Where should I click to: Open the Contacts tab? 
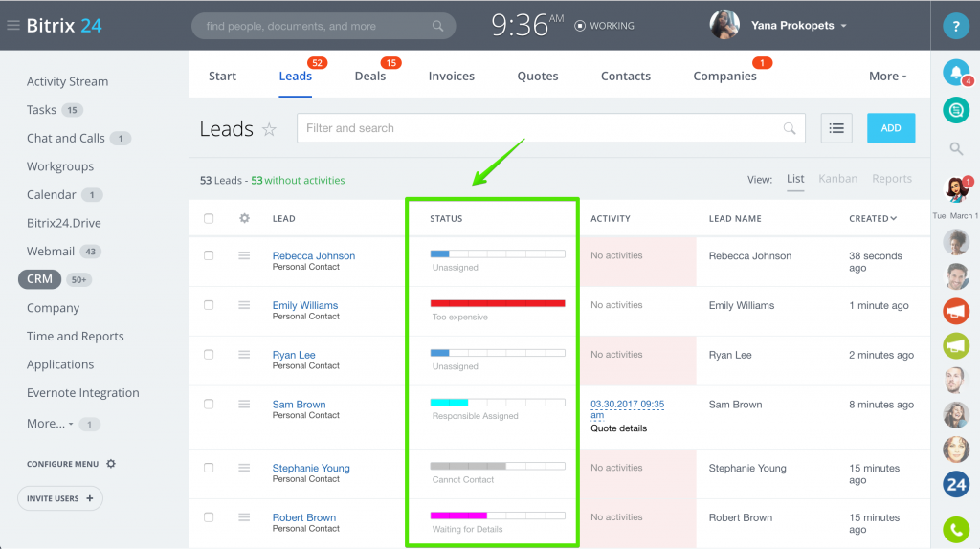(x=626, y=77)
